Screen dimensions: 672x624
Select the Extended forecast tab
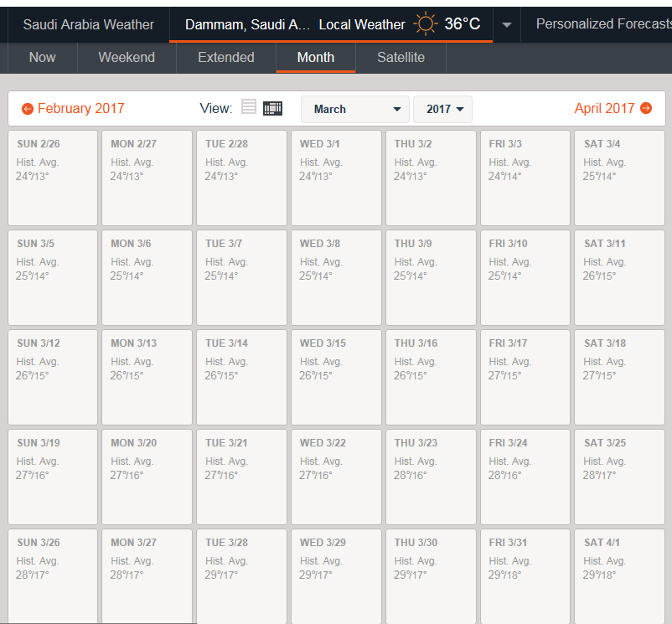coord(226,57)
